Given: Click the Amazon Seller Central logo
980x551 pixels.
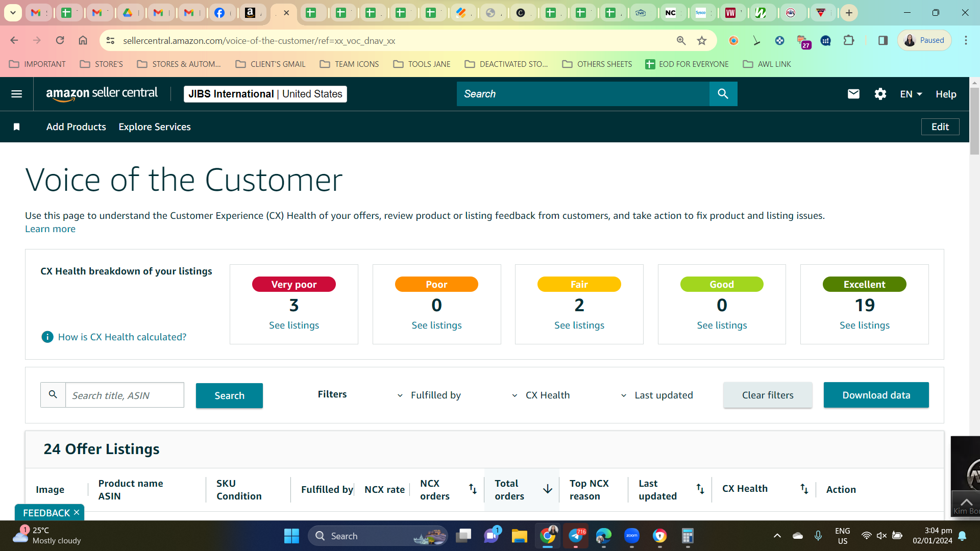Looking at the screenshot, I should point(102,94).
